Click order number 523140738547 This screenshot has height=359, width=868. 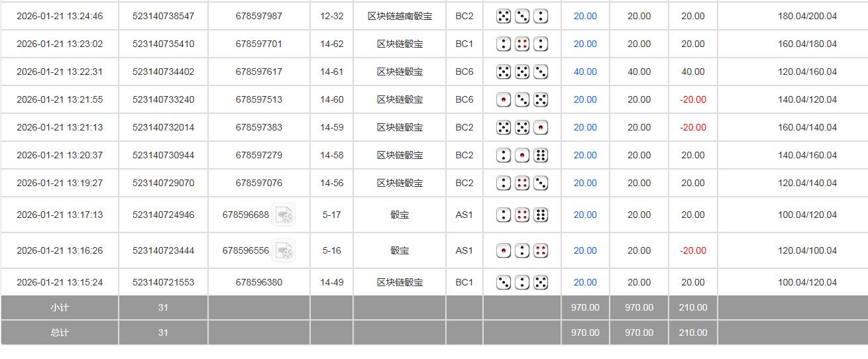[x=163, y=16]
